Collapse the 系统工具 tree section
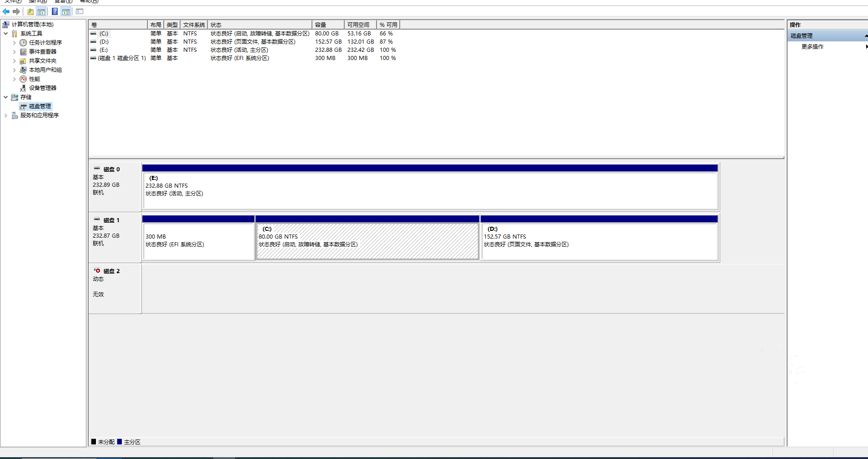This screenshot has height=459, width=868. coord(5,34)
